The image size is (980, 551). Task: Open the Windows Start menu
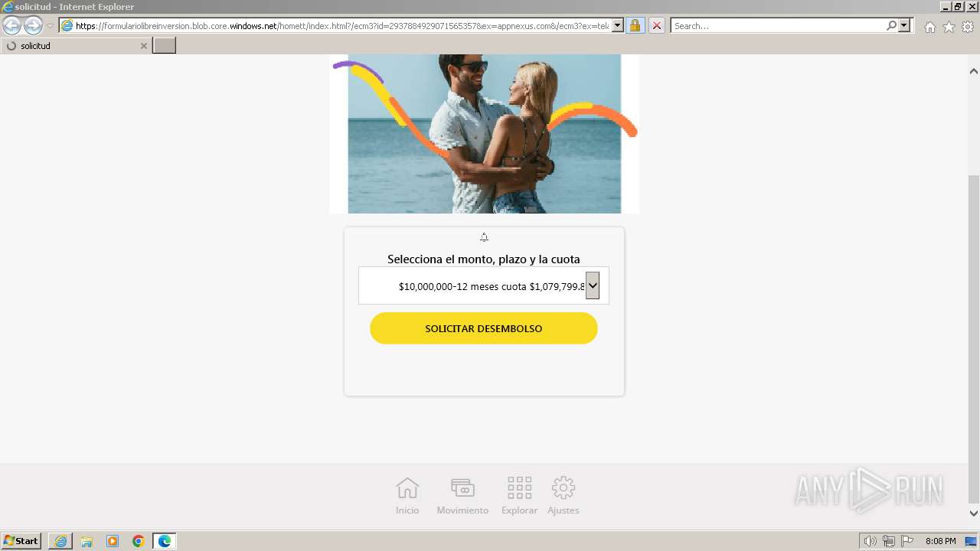[21, 540]
